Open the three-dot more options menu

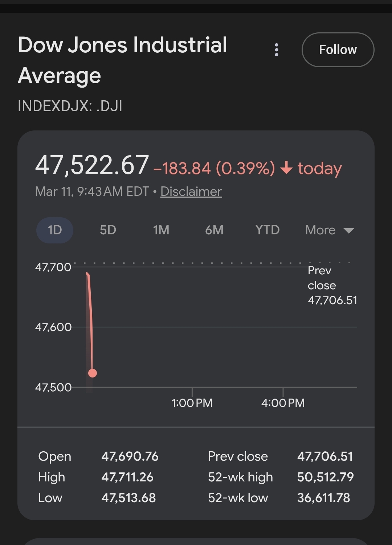277,50
